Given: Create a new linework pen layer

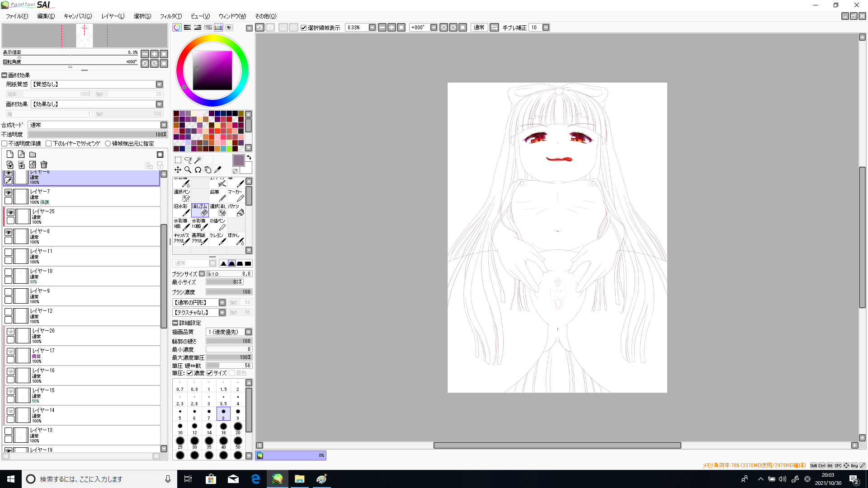Looking at the screenshot, I should (x=21, y=155).
